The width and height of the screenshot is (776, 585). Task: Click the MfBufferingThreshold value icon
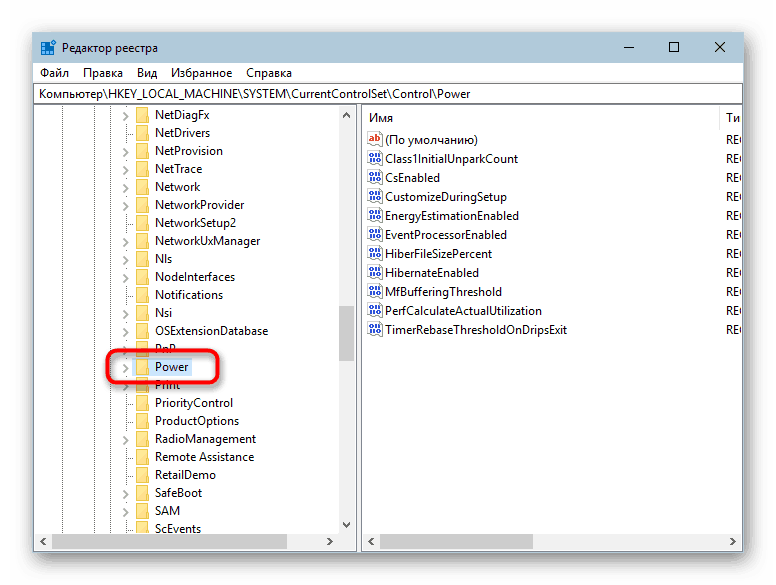[x=375, y=292]
